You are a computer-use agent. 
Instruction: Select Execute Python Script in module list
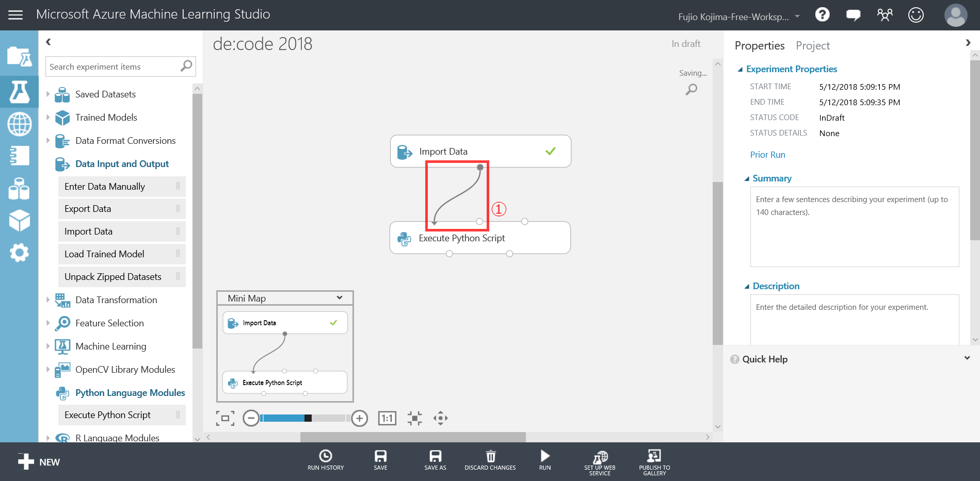(122, 414)
